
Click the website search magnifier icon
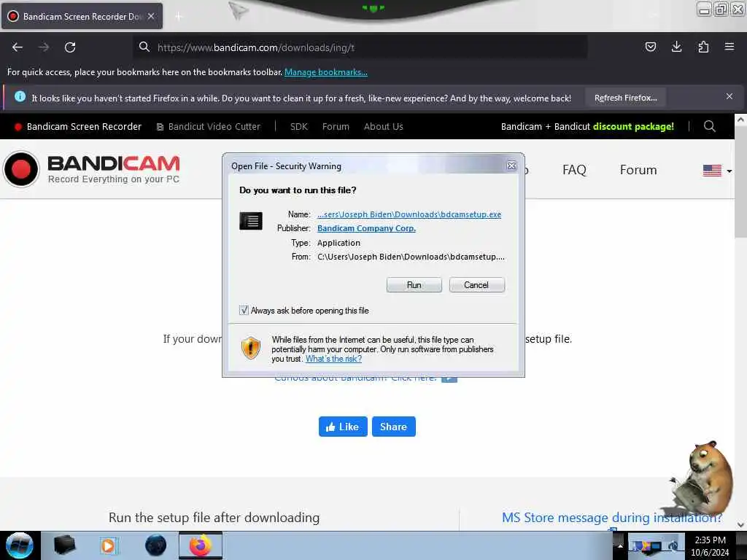(709, 126)
